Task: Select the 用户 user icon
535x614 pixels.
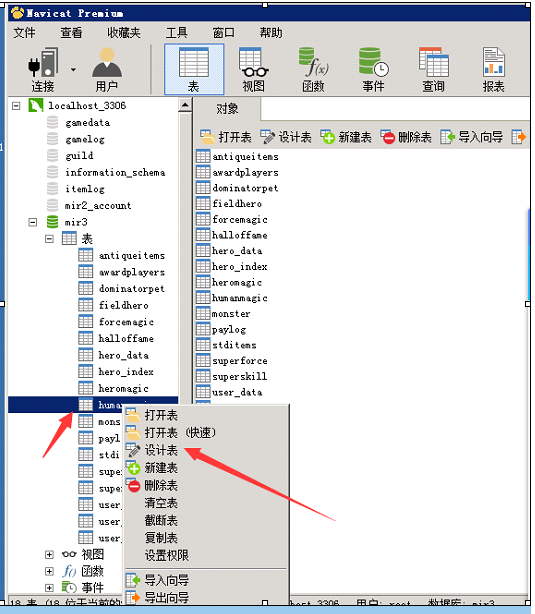Action: pos(107,70)
